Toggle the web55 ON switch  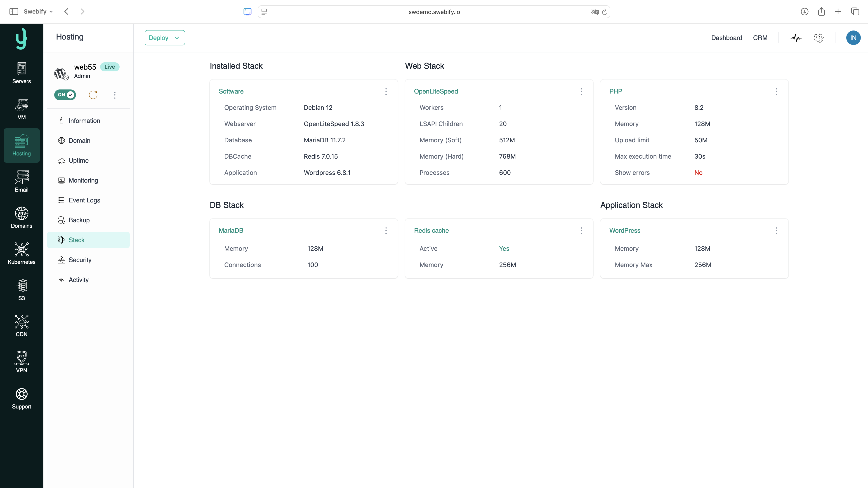point(65,95)
